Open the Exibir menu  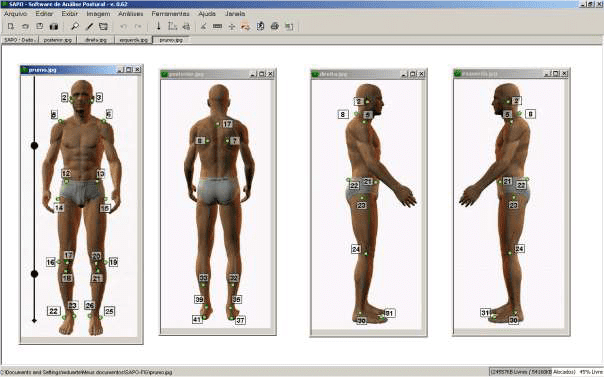[70, 13]
